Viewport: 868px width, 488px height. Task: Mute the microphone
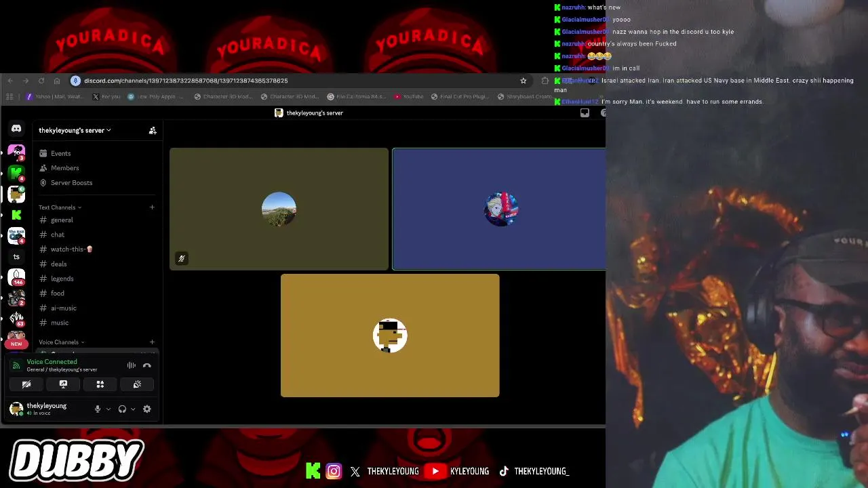click(x=98, y=409)
